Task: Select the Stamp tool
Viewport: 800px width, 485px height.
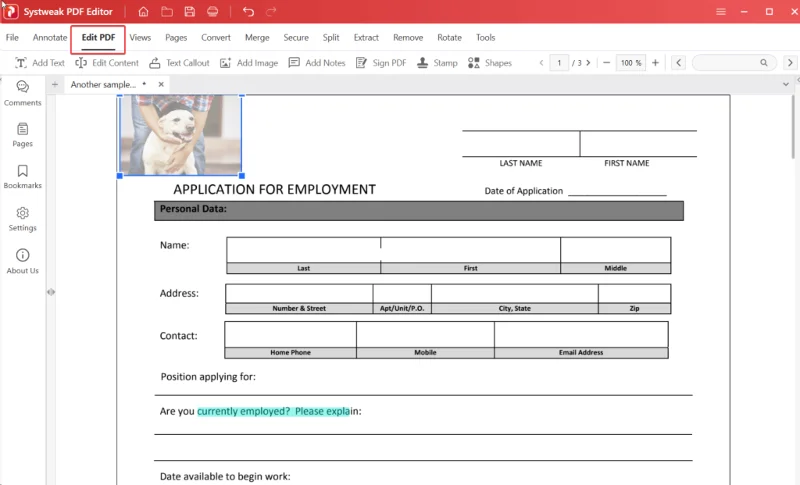Action: click(x=437, y=63)
